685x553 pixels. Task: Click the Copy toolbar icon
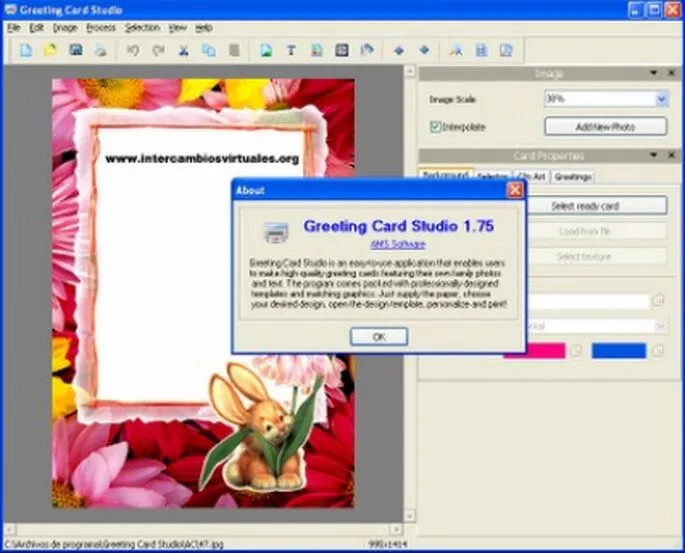point(209,50)
